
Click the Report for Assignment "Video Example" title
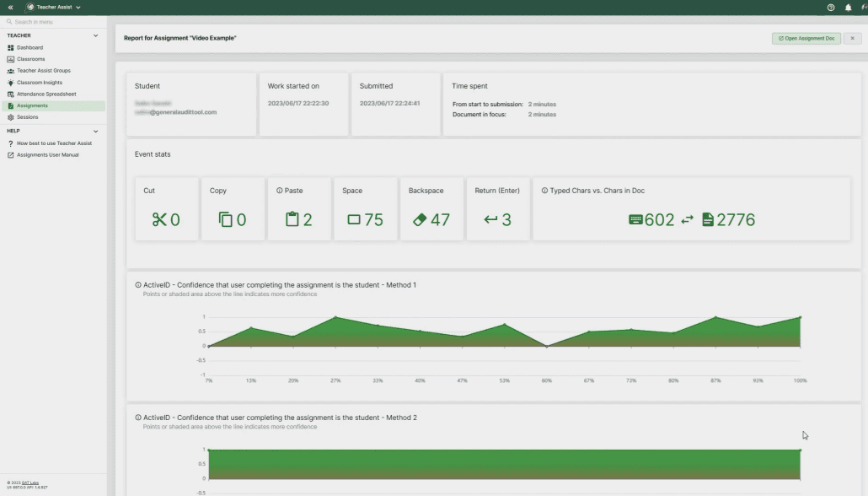pyautogui.click(x=179, y=38)
